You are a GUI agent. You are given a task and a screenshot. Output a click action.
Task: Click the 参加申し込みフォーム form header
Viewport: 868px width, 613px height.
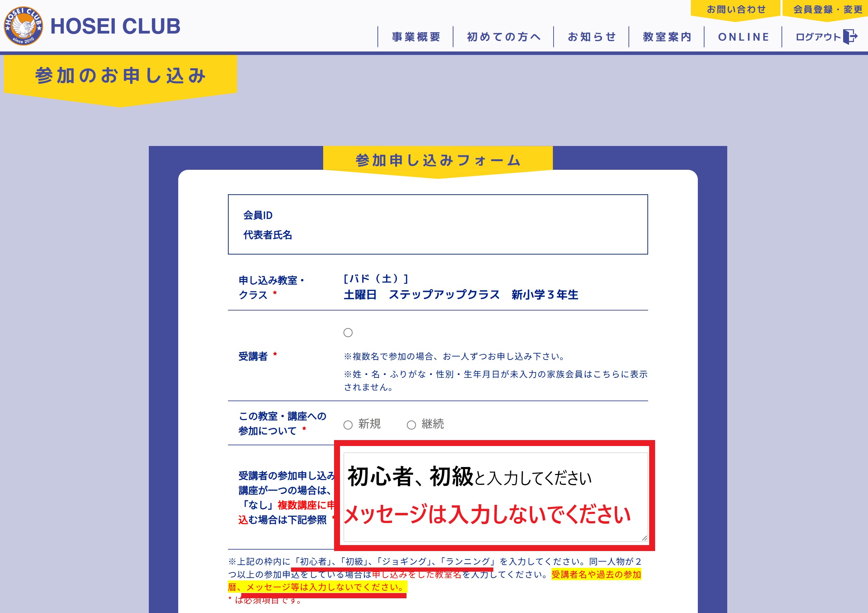click(438, 160)
